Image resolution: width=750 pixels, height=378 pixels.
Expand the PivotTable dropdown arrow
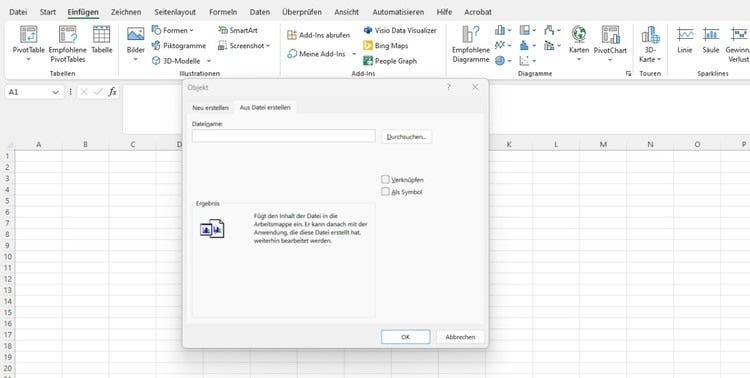[x=28, y=59]
